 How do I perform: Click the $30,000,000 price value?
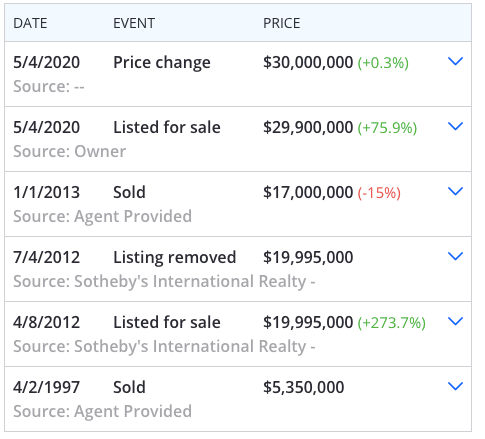tap(308, 62)
